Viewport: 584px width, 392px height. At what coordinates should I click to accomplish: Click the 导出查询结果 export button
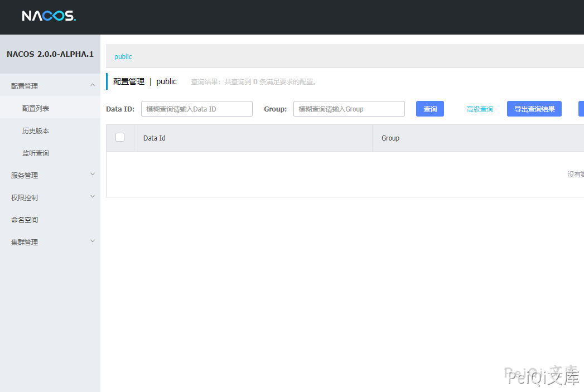(534, 109)
